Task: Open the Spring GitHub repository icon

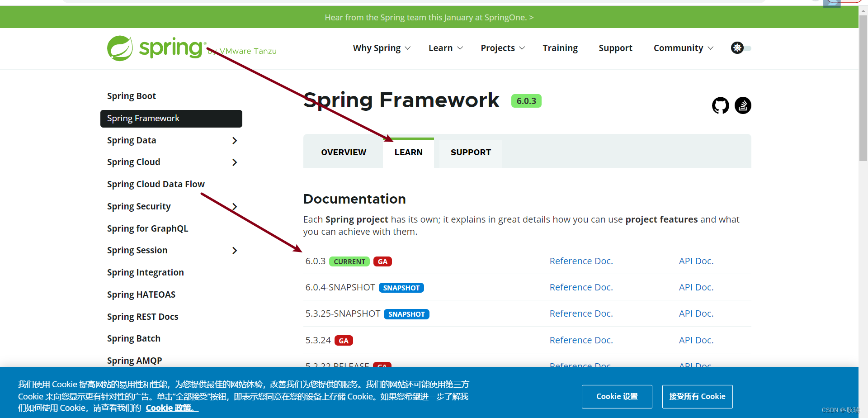Action: pyautogui.click(x=720, y=105)
